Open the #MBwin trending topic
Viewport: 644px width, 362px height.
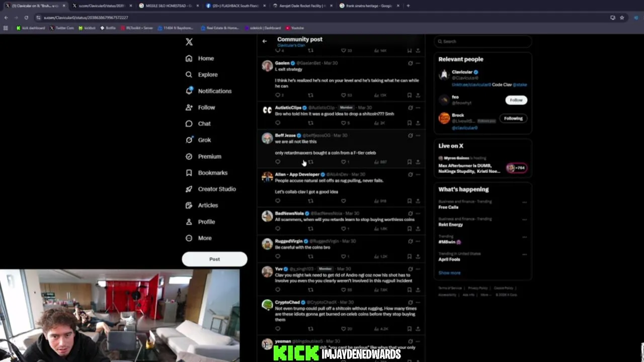(x=450, y=242)
